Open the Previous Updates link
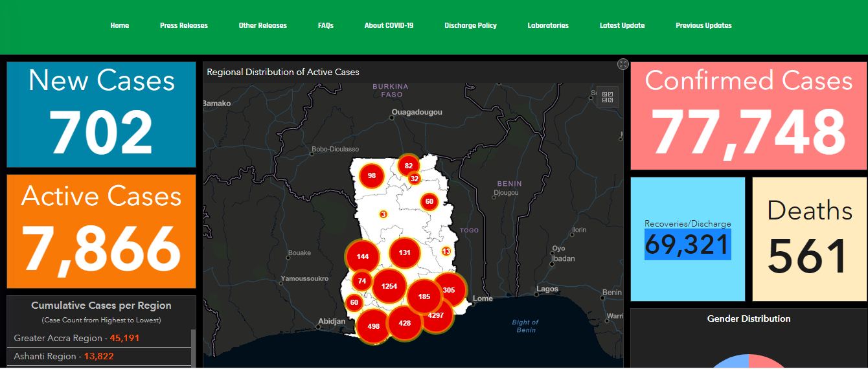Viewport: 868px width, 369px height. 703,26
